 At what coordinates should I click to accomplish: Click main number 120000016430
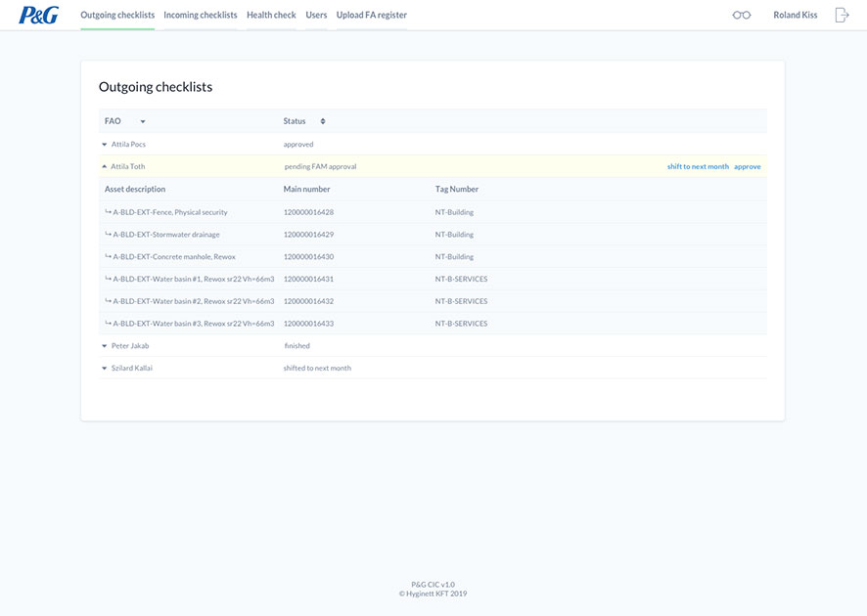pos(308,256)
